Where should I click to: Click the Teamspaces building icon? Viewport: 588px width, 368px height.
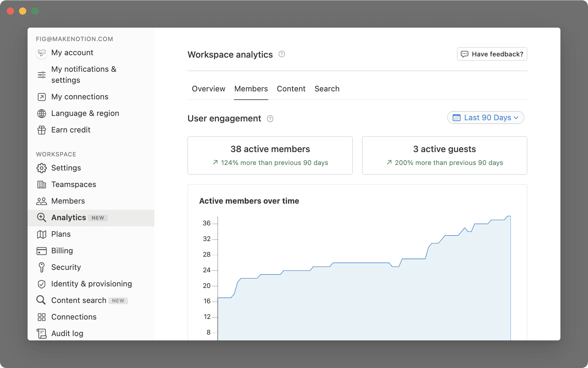(x=42, y=184)
